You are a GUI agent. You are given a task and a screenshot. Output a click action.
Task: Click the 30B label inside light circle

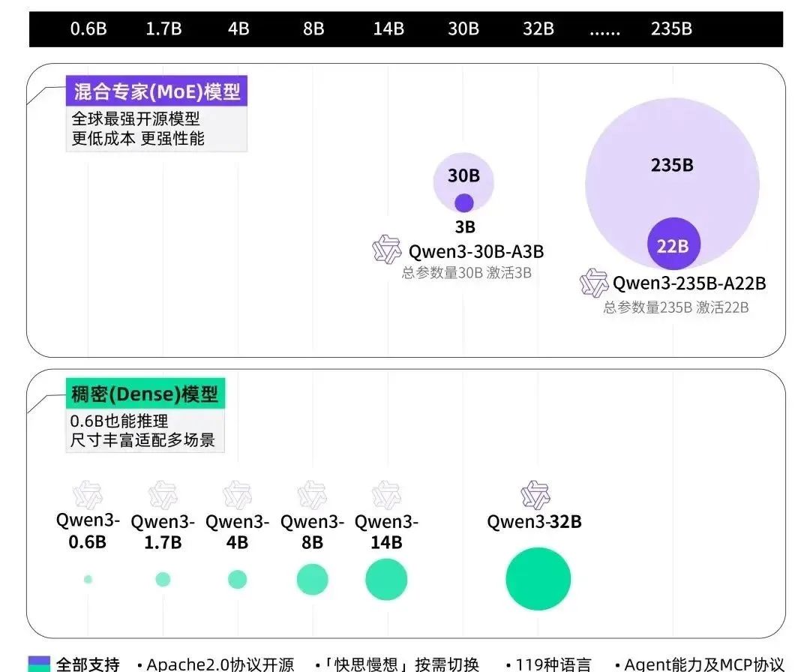(463, 175)
